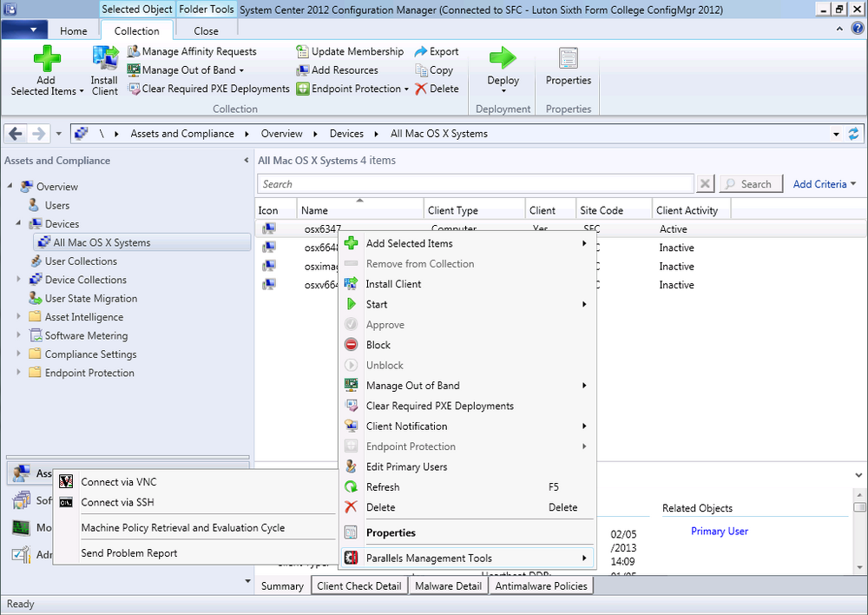Open Manage Affinity Requests in ribbon
This screenshot has height=615, width=868.
pos(192,51)
